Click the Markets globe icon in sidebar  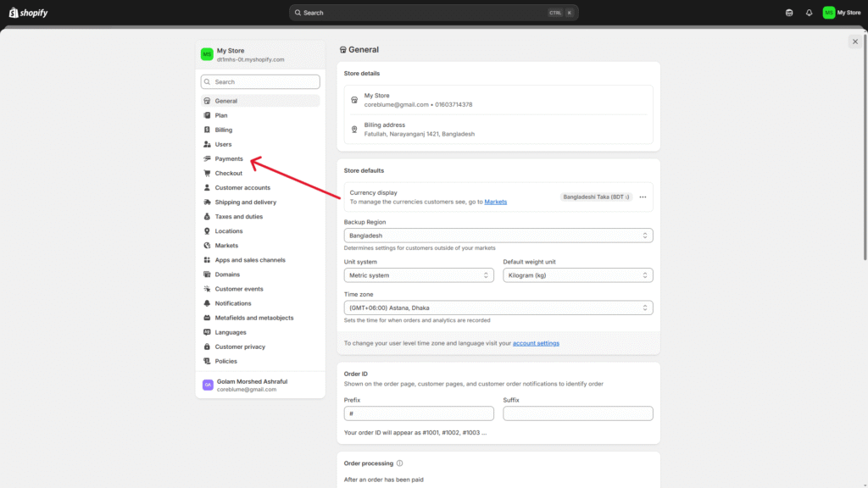click(x=207, y=246)
